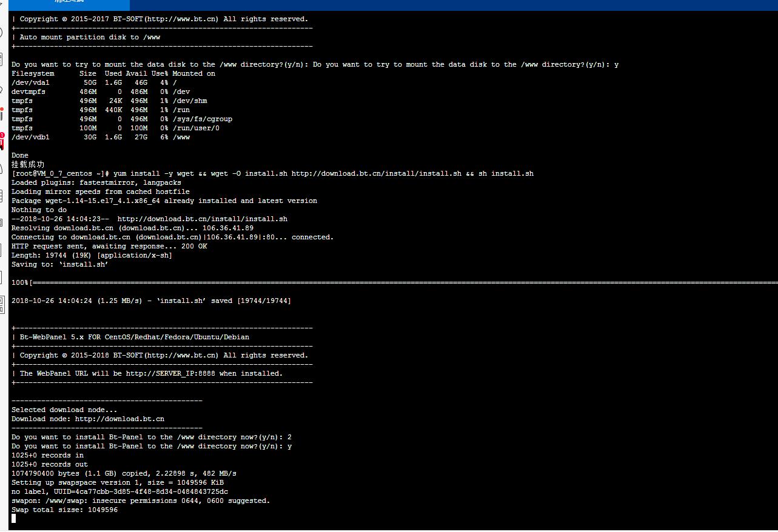Click the 'Loaded plugins: fastestmirror, langpacks' line
Image resolution: width=778 pixels, height=532 pixels.
click(x=96, y=182)
